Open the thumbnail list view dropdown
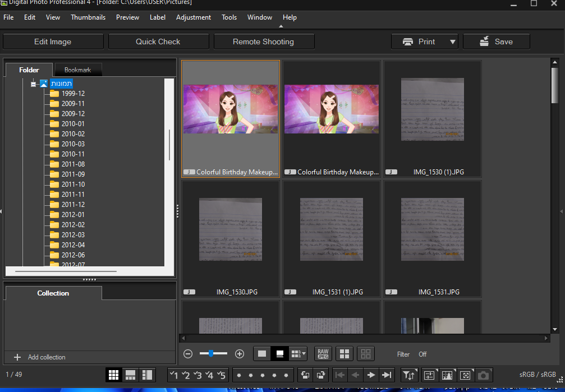The width and height of the screenshot is (565, 392). click(298, 354)
